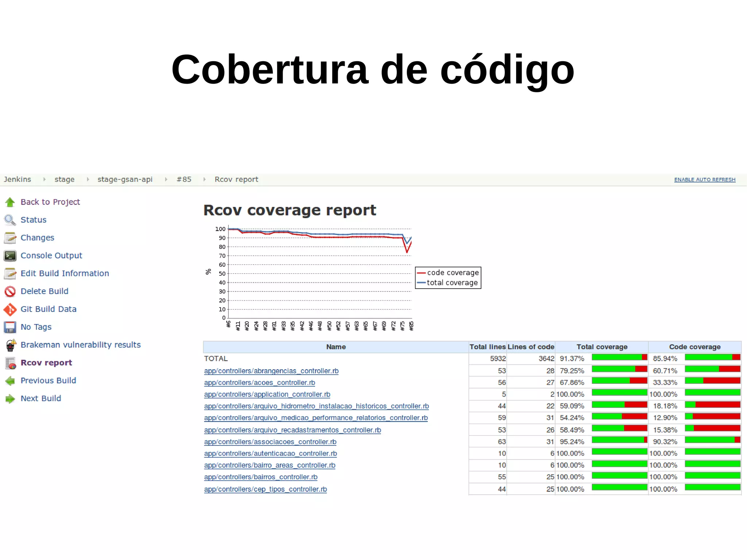
Task: Open arquivo_recadastramentos_controller.rb link
Action: coord(293,430)
